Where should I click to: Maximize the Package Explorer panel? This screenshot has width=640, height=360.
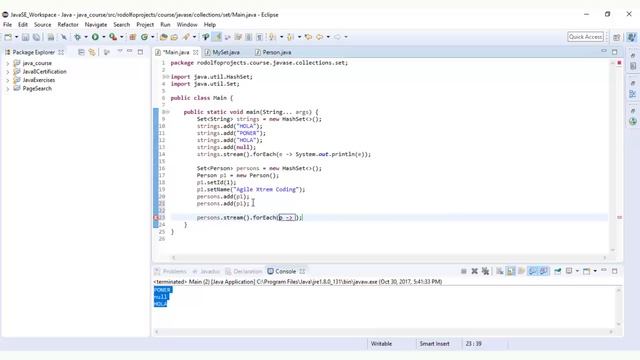tap(140, 52)
